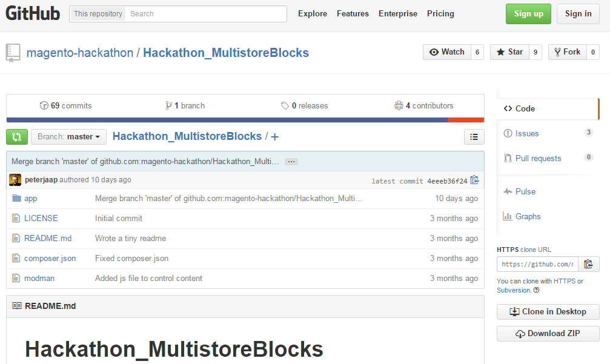610x364 pixels.
Task: Click the modman file icon
Action: tap(16, 278)
